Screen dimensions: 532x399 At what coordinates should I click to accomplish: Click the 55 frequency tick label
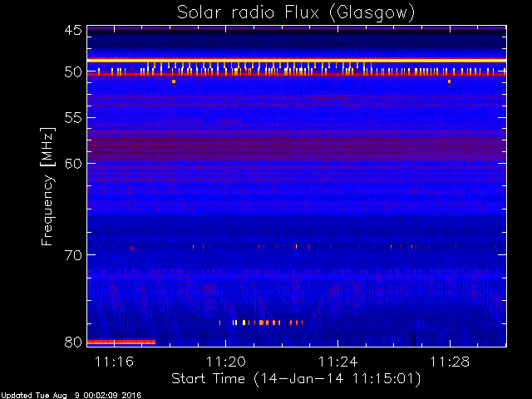(x=73, y=118)
